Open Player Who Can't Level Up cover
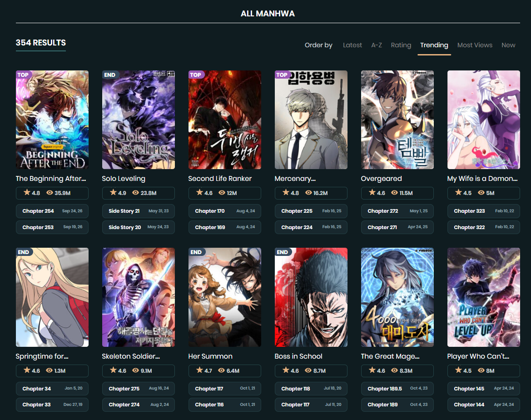The height and width of the screenshot is (420, 531). click(484, 297)
